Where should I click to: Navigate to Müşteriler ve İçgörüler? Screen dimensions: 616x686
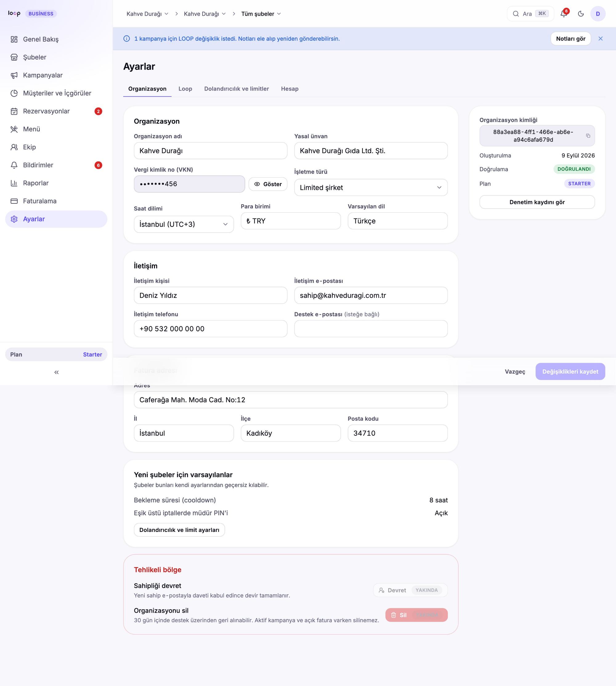pyautogui.click(x=56, y=93)
